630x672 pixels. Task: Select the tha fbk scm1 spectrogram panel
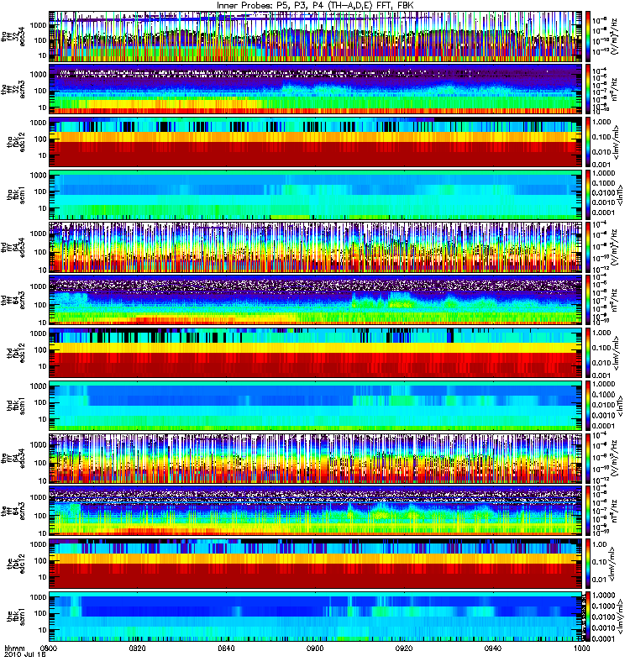point(315,195)
